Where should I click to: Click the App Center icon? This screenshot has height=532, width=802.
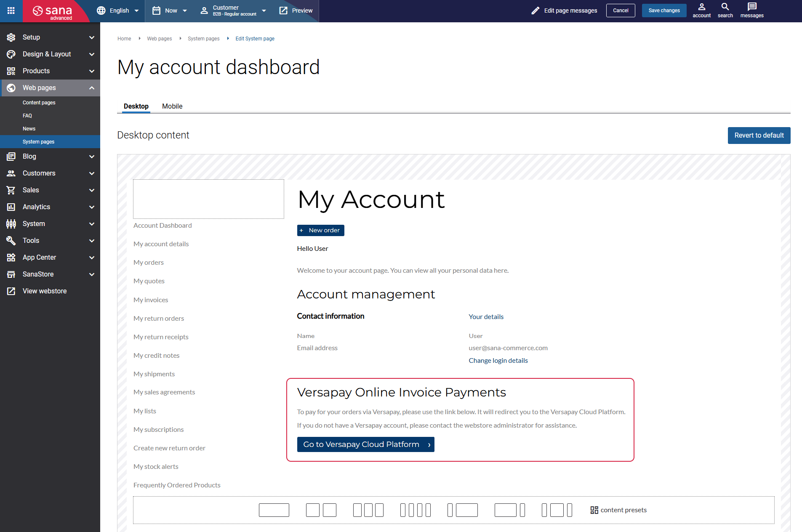11,258
